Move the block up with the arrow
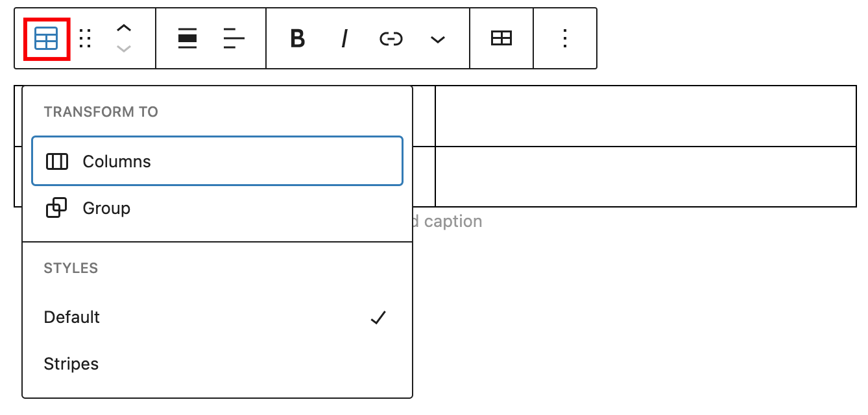This screenshot has height=415, width=868. point(123,29)
